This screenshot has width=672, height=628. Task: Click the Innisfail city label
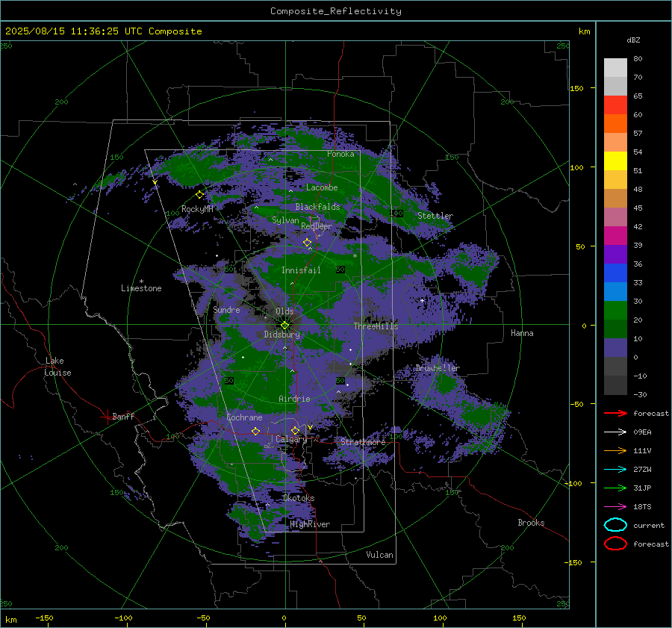click(x=301, y=270)
